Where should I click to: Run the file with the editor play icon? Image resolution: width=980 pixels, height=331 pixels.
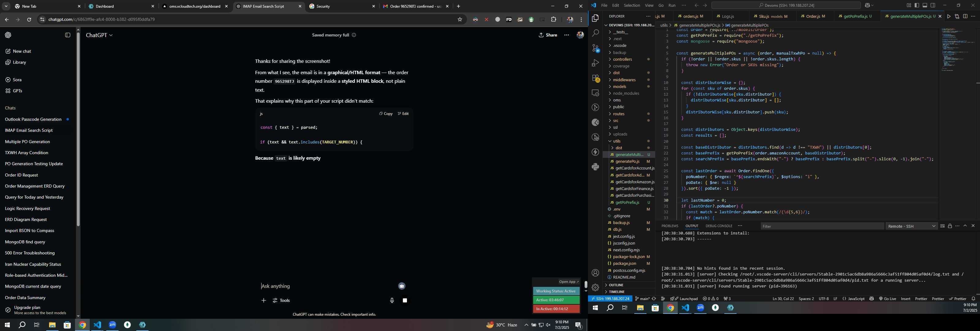click(948, 16)
